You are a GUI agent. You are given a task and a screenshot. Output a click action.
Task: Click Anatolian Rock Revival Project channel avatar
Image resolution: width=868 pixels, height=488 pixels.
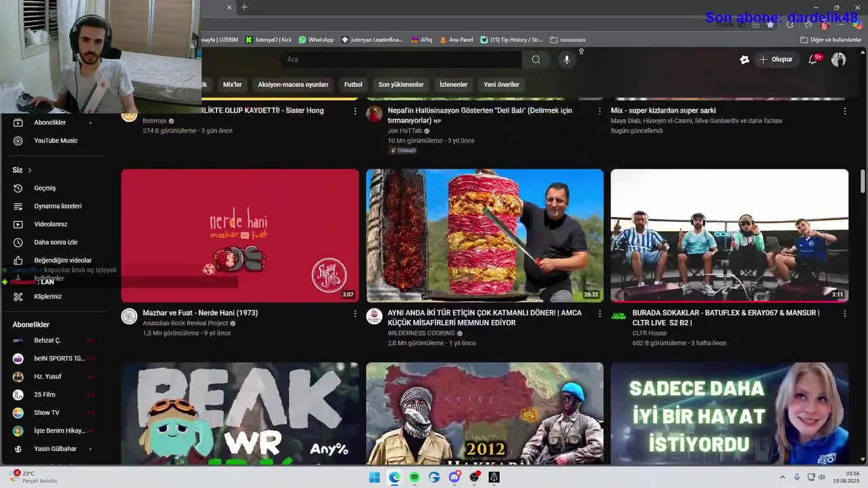coord(129,317)
